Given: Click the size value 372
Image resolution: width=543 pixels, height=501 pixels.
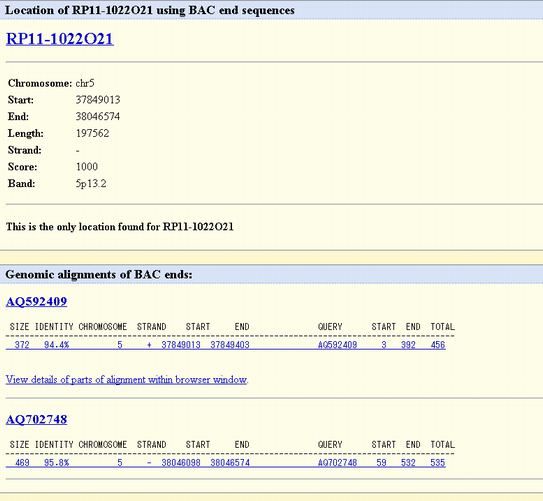Looking at the screenshot, I should tap(22, 345).
